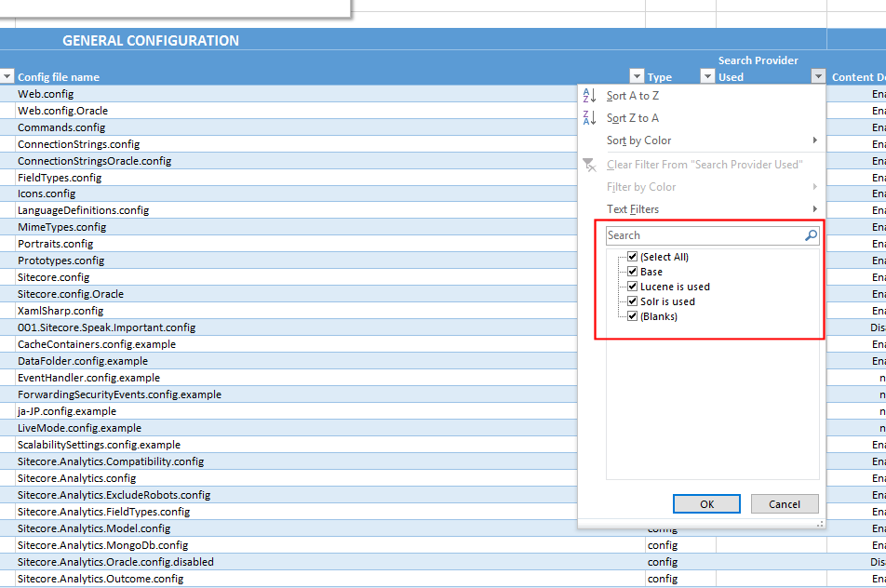Expand the Filter by Color submenu arrow

(815, 186)
